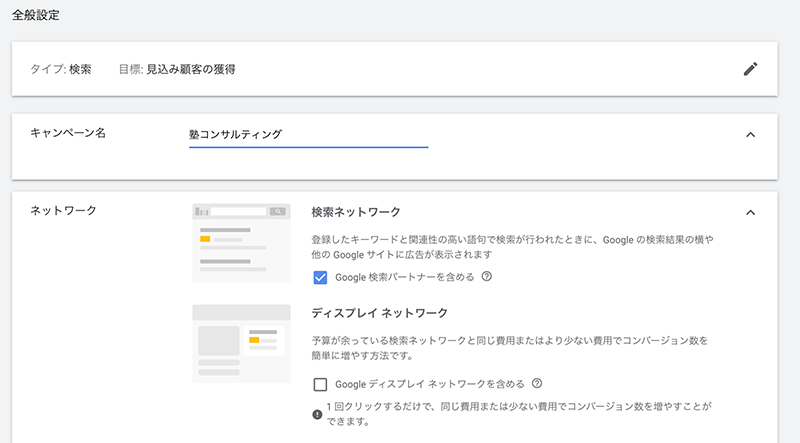Click the タイプ: 検索 text

[x=61, y=69]
